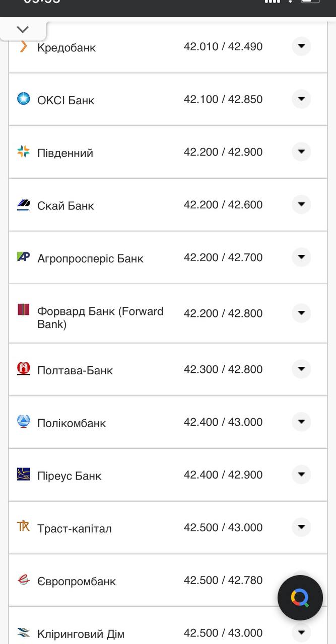Click the Агропросперіс Банк AP logo
The image size is (336, 644).
coord(24,257)
